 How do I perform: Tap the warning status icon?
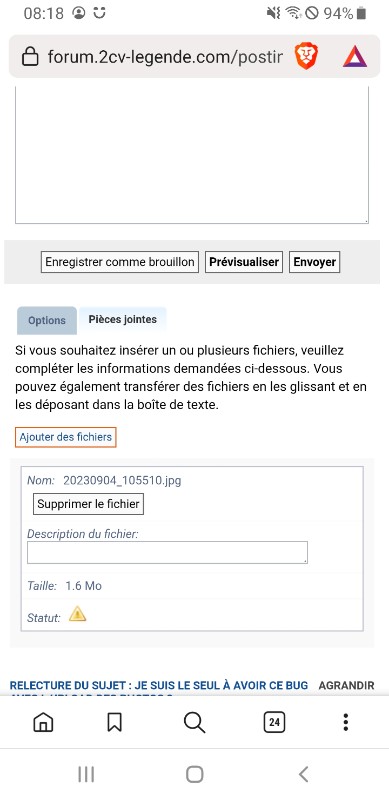click(77, 614)
